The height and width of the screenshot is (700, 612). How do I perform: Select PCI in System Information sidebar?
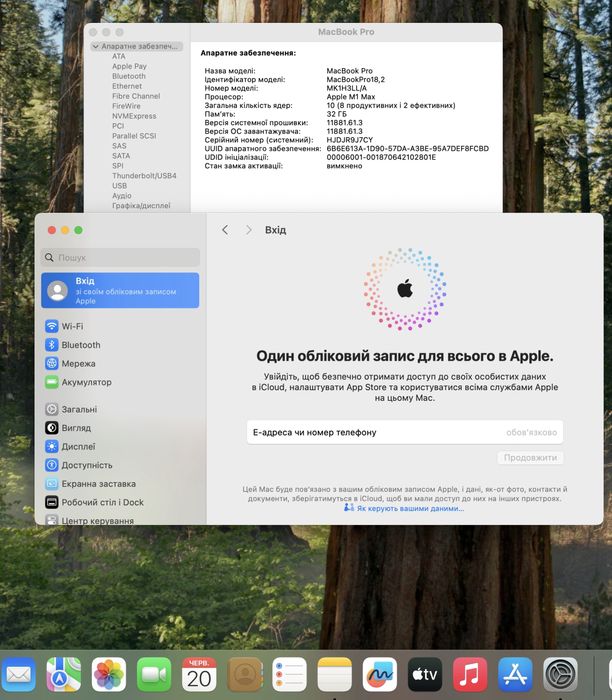tap(118, 126)
